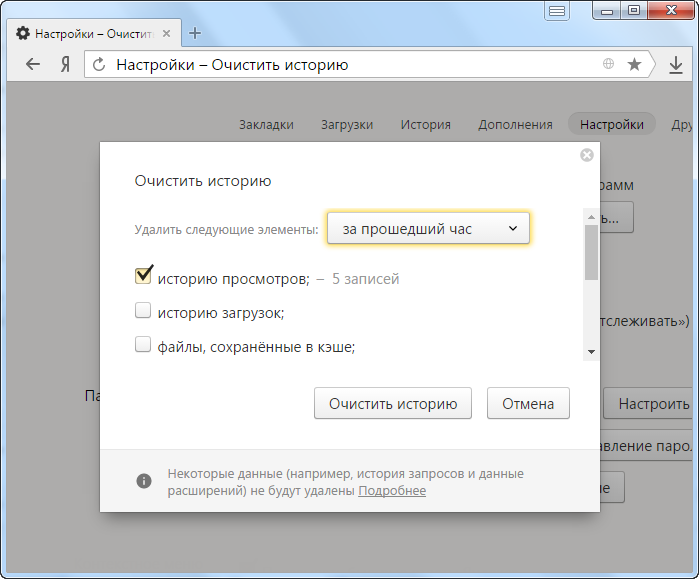The height and width of the screenshot is (579, 699).
Task: Switch to the "Закладки" tab
Action: click(266, 125)
